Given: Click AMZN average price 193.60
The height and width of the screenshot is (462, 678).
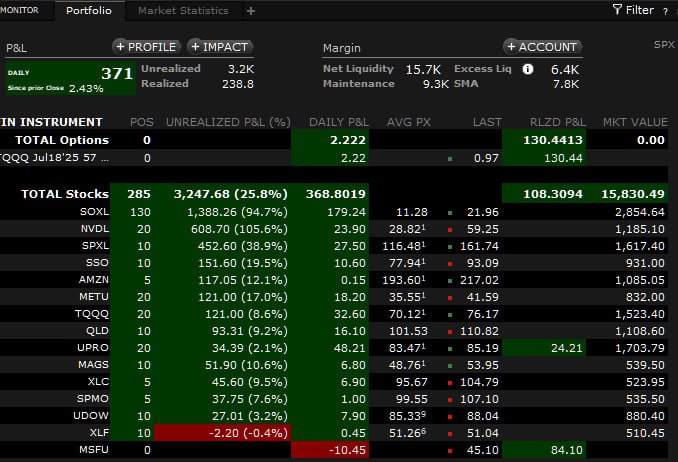Looking at the screenshot, I should [403, 280].
